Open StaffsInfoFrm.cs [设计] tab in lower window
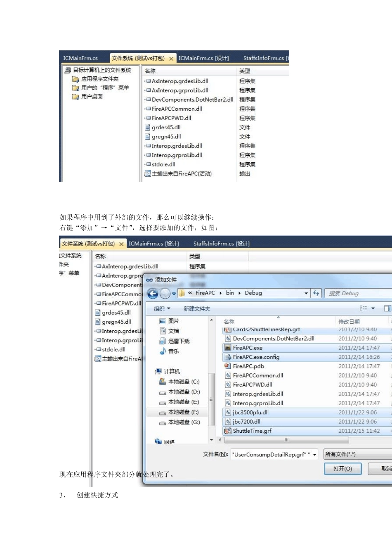392x555 pixels. (222, 244)
